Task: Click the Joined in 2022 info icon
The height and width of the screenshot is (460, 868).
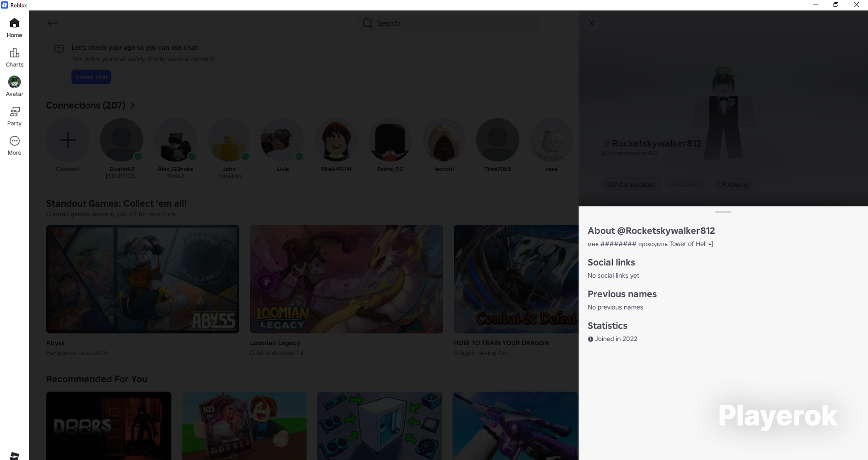Action: 590,339
